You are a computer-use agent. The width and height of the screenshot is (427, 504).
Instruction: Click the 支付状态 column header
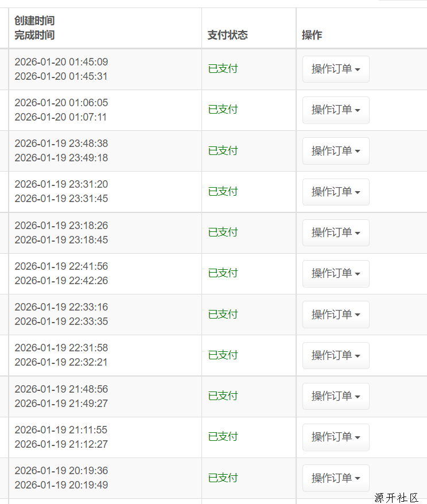[228, 35]
